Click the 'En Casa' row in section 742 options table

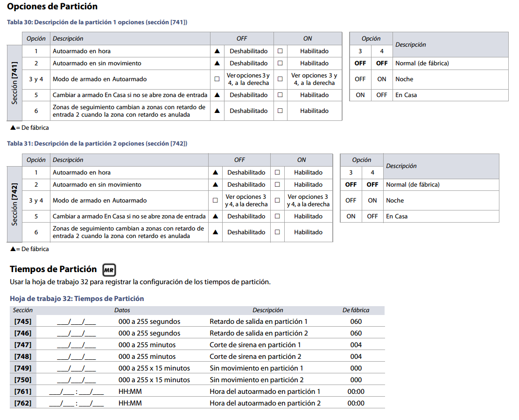click(x=419, y=216)
